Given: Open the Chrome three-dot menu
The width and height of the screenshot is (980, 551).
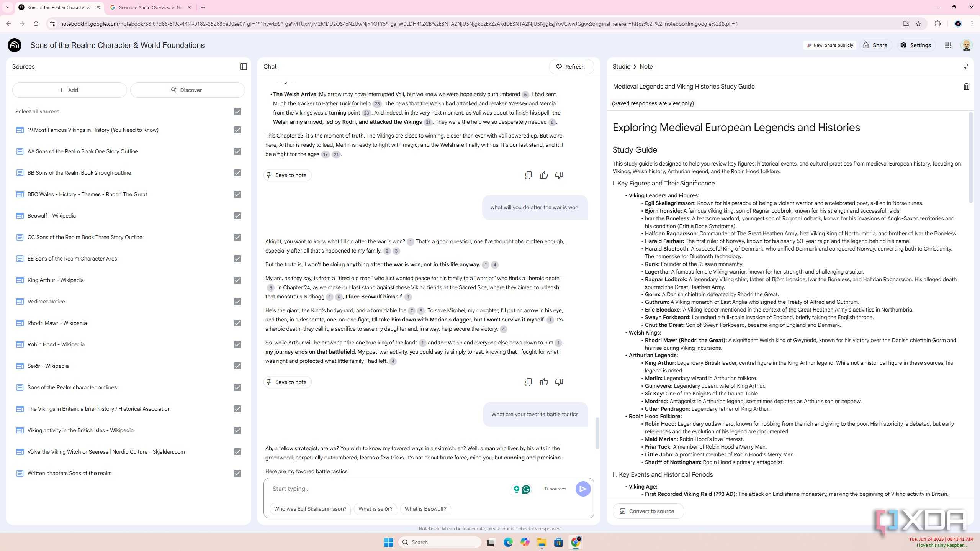Looking at the screenshot, I should [x=972, y=24].
